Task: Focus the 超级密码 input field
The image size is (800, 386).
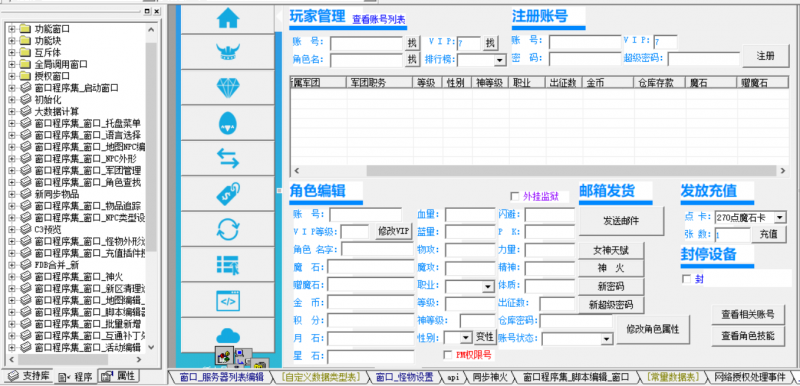Action: 704,59
